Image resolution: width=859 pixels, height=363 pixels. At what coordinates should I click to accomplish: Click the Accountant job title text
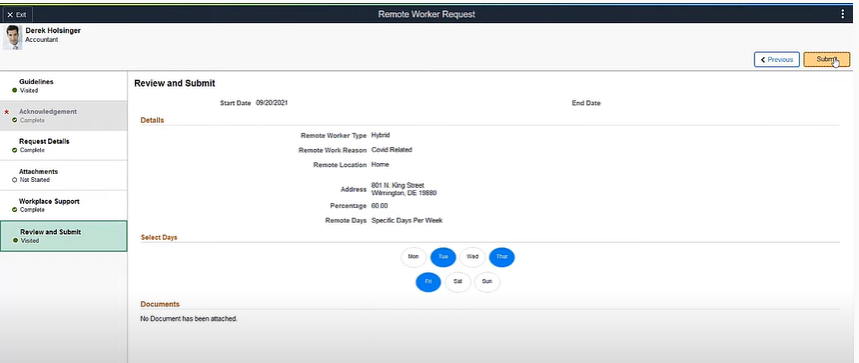tap(42, 40)
